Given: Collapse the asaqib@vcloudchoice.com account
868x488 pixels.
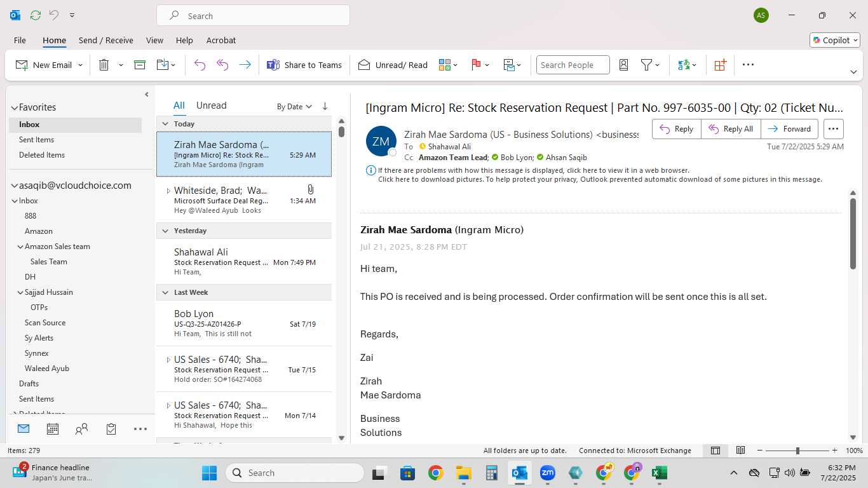Looking at the screenshot, I should (14, 186).
